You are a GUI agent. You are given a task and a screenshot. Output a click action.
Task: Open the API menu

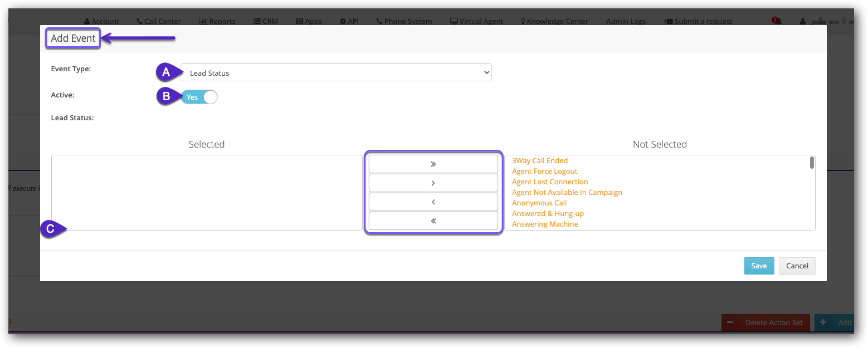coord(349,21)
